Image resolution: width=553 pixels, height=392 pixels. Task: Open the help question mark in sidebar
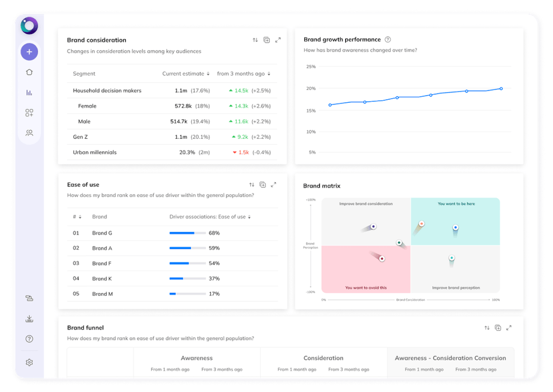(29, 339)
